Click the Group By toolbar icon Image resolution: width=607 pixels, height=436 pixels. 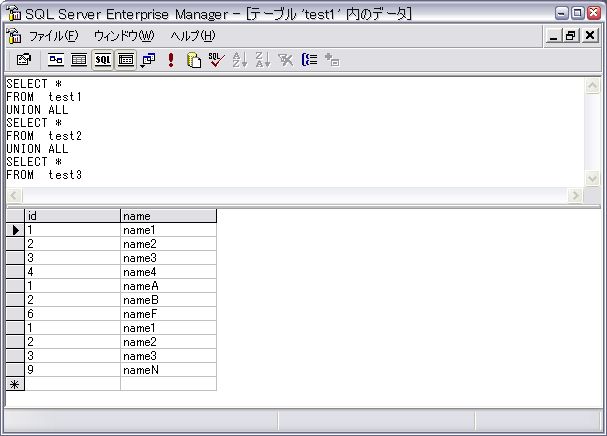click(309, 60)
